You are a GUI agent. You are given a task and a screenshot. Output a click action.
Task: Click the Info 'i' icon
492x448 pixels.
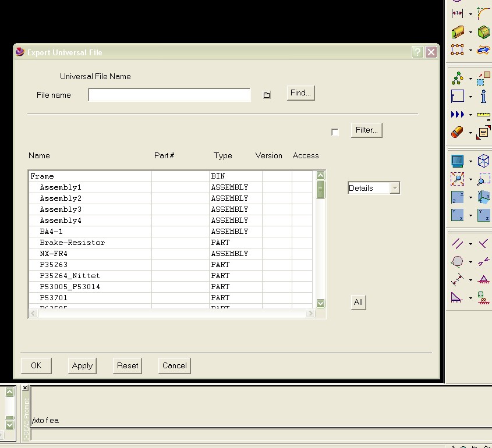point(483,96)
